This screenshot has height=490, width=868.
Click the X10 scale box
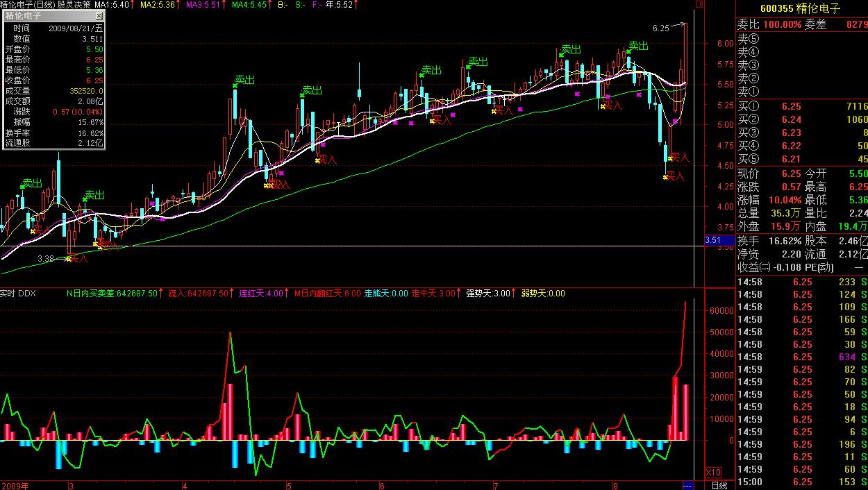tap(713, 472)
